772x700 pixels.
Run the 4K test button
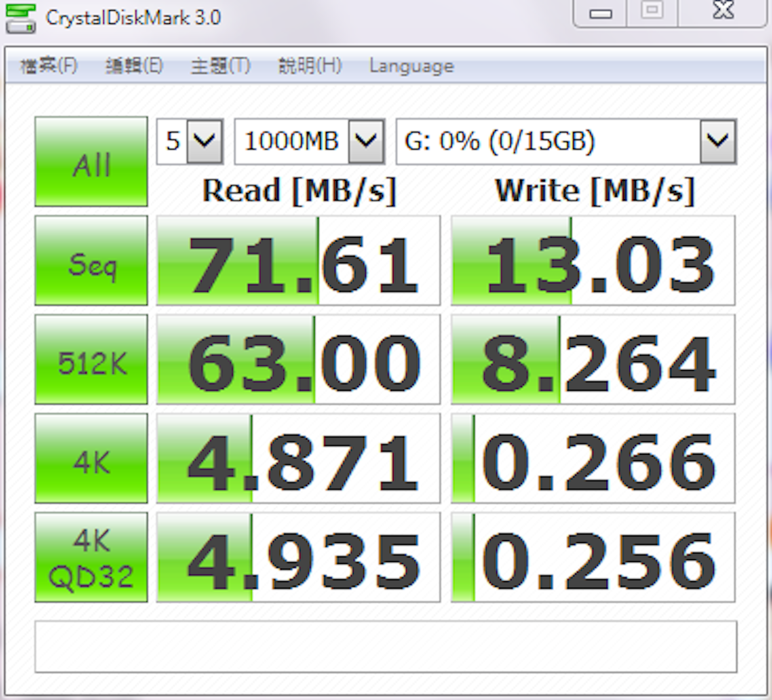(x=91, y=458)
